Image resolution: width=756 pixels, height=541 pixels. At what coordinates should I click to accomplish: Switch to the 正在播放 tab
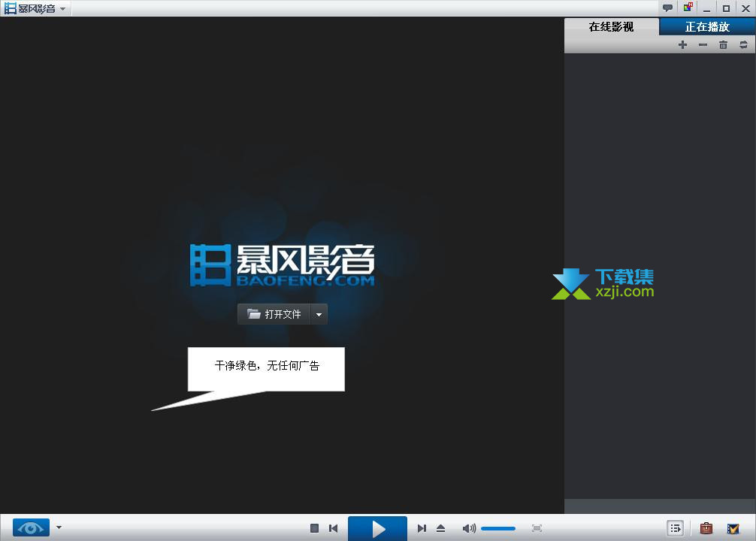(x=707, y=27)
